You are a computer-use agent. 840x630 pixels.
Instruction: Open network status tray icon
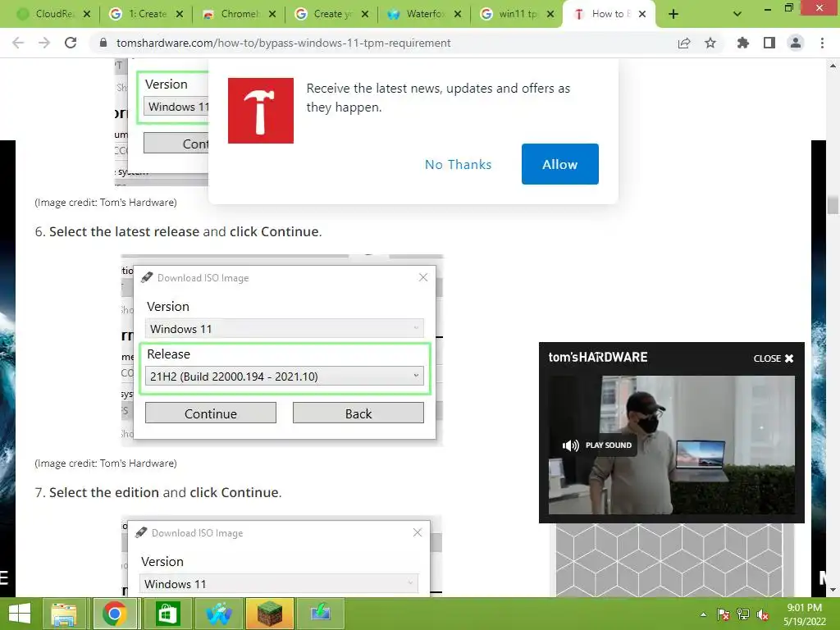click(743, 614)
